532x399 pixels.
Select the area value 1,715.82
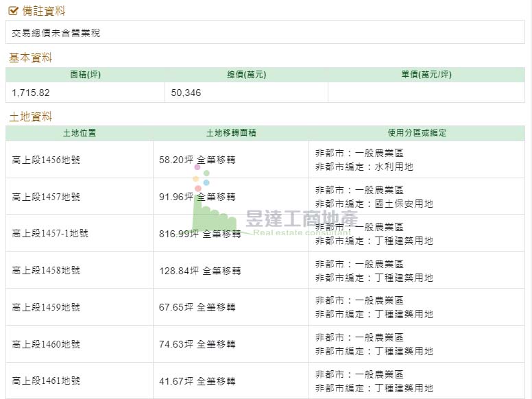pos(31,93)
